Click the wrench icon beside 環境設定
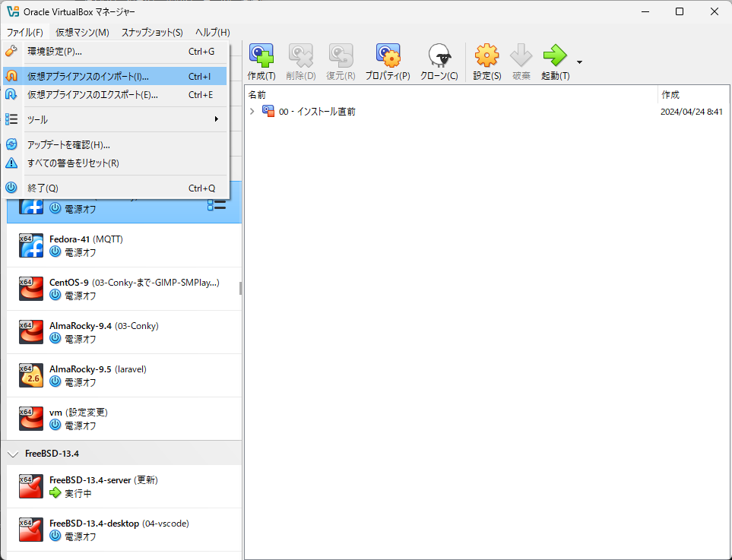The width and height of the screenshot is (732, 560). tap(11, 50)
